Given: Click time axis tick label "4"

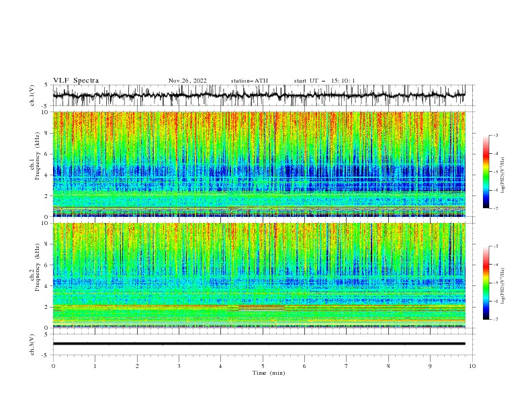Looking at the screenshot, I should click(x=220, y=366).
